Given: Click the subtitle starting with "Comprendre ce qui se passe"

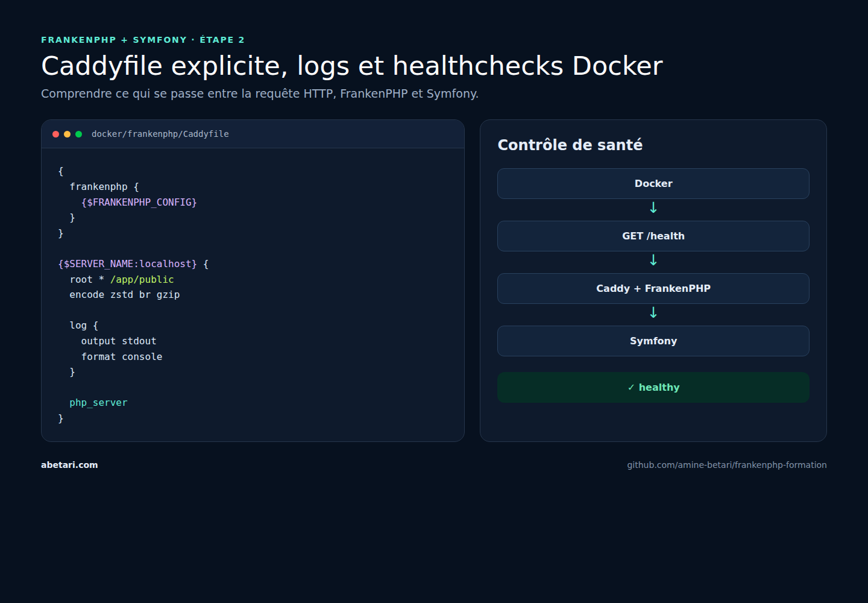Looking at the screenshot, I should (260, 93).
